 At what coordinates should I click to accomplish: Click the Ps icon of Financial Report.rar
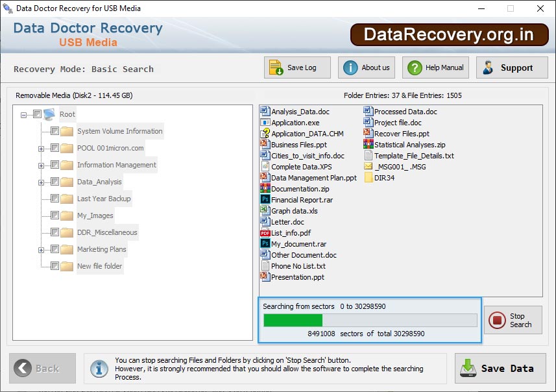click(265, 199)
